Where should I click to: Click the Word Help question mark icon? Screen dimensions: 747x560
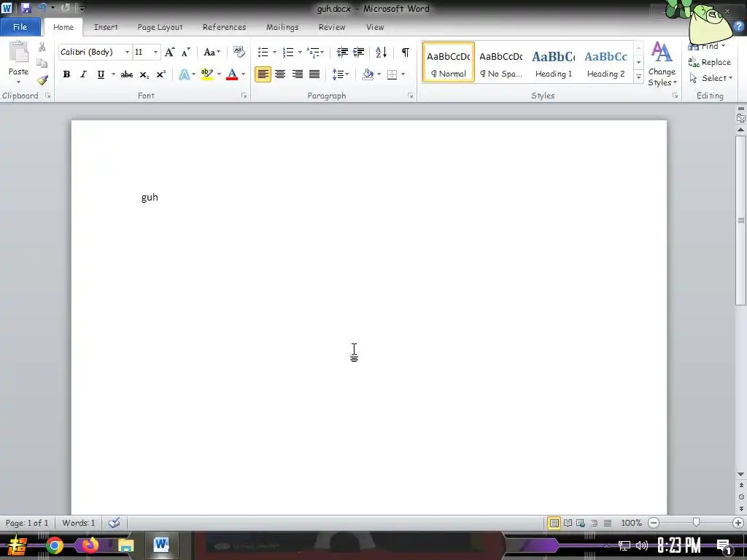(x=739, y=27)
